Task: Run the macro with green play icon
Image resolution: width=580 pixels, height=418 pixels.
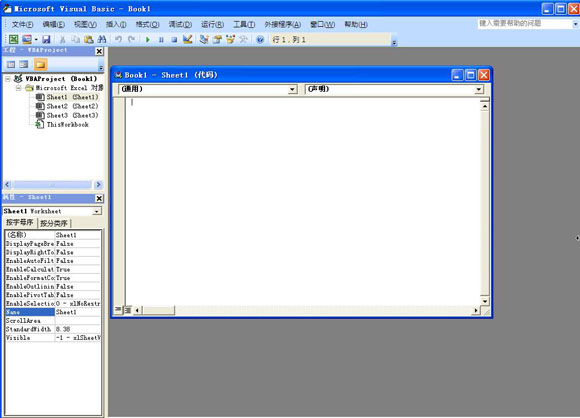Action: coord(148,39)
